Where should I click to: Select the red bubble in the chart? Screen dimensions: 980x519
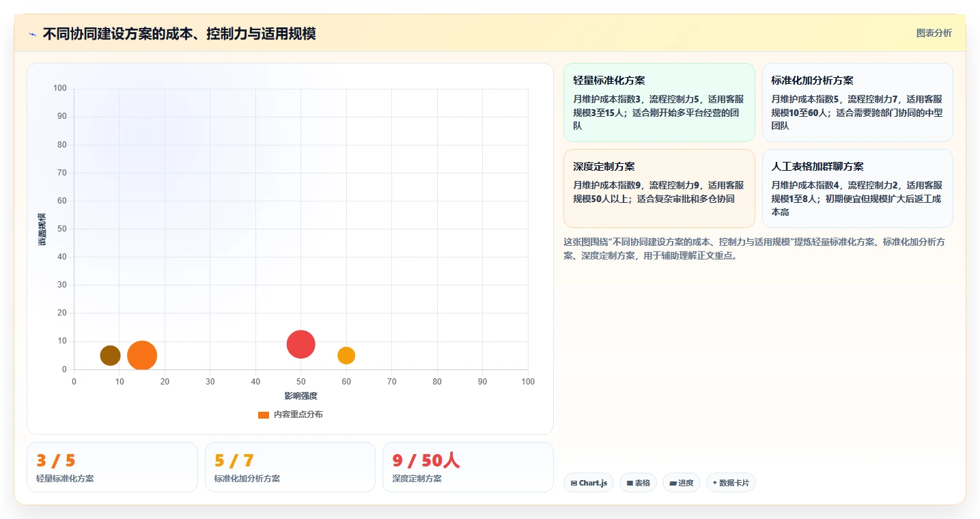[x=301, y=344]
